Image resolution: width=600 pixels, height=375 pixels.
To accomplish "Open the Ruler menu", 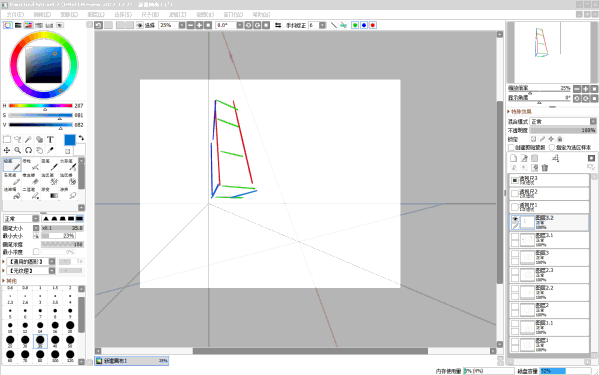I will (x=150, y=15).
